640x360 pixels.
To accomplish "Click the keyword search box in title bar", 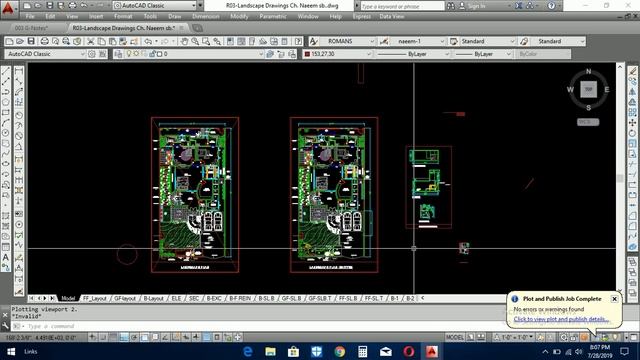I will coord(402,6).
